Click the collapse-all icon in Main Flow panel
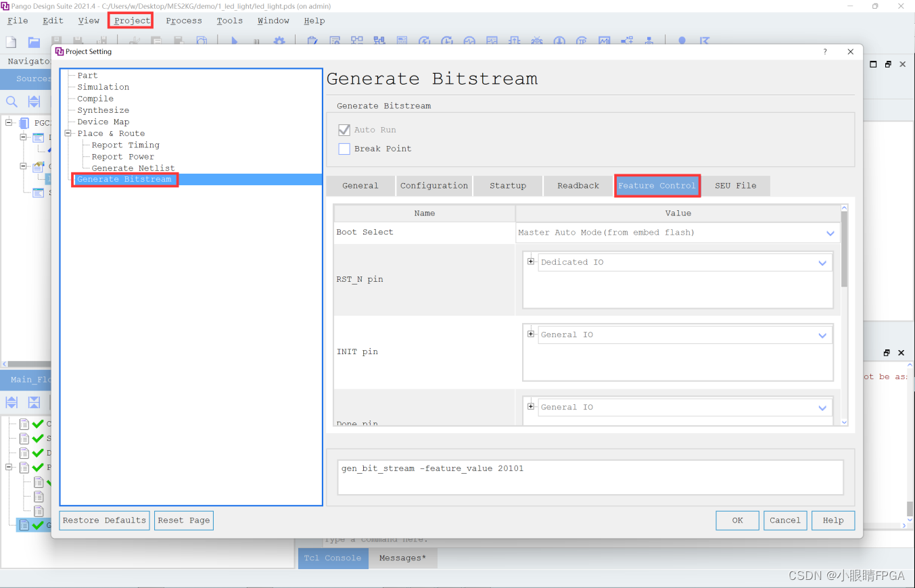 [x=34, y=403]
